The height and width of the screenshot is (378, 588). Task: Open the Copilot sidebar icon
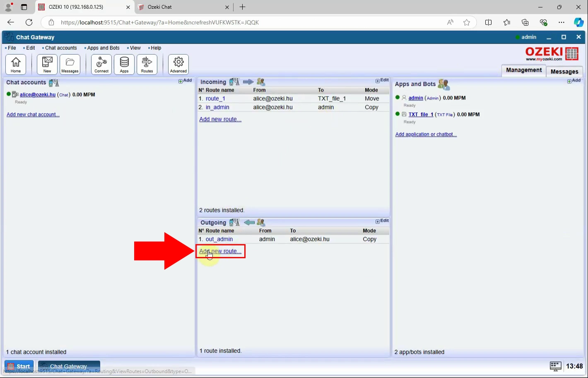[x=578, y=22]
